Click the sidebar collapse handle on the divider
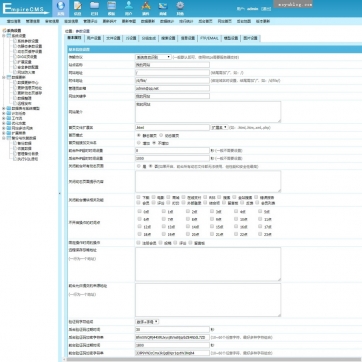Screen dimensions: 362x362 (x=60, y=193)
